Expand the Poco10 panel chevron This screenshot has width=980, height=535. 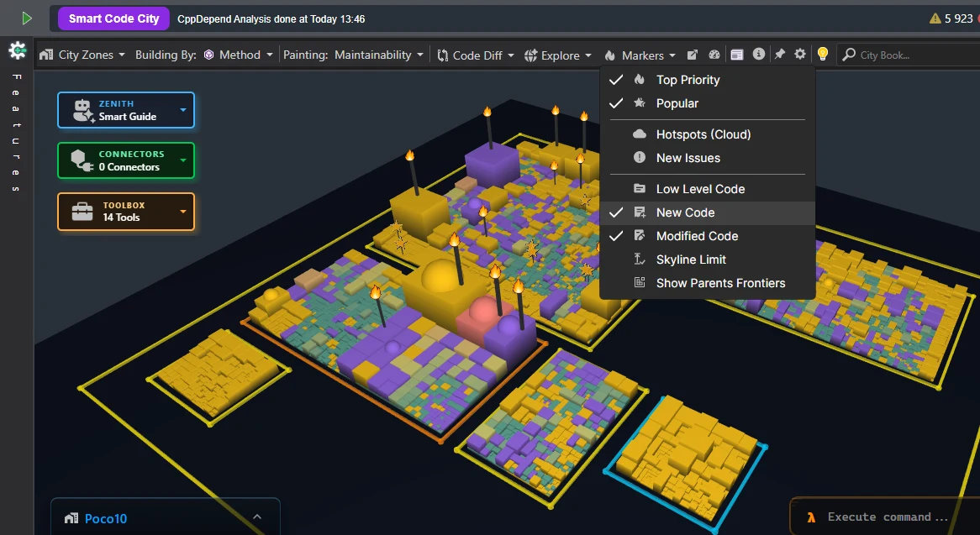coord(257,517)
